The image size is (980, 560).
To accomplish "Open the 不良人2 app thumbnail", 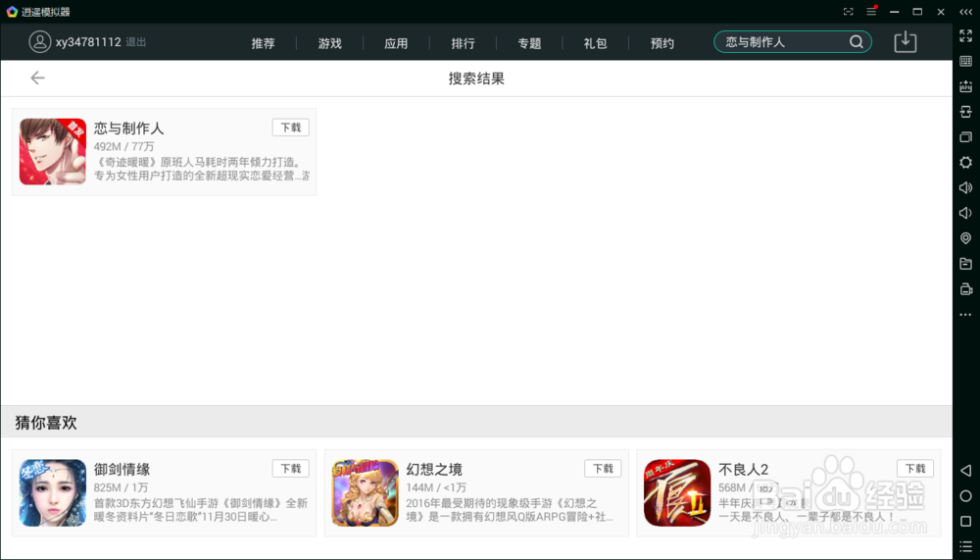I will [677, 492].
